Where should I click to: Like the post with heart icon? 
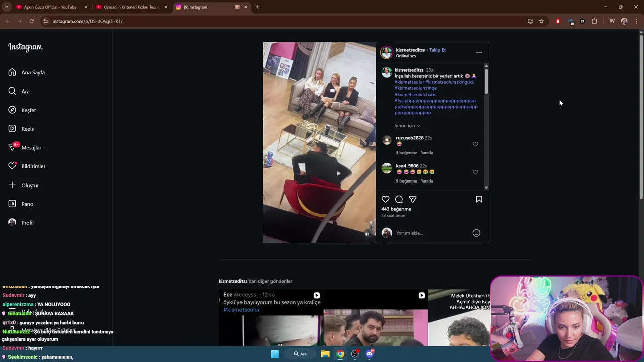point(386,199)
